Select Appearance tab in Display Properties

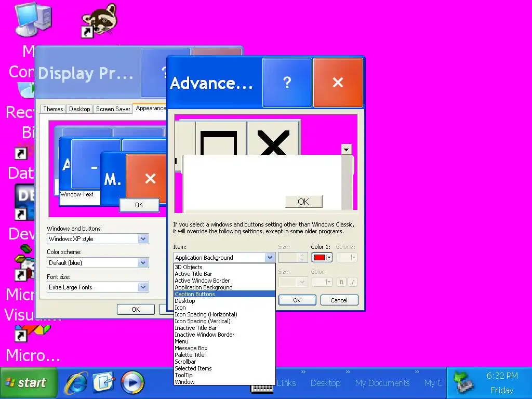click(x=150, y=108)
